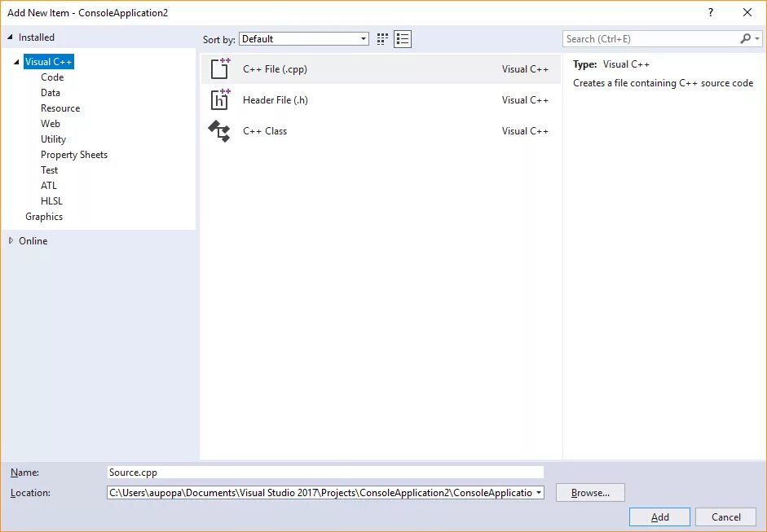Click the Add button
Viewport: 767px width, 532px height.
pyautogui.click(x=659, y=517)
